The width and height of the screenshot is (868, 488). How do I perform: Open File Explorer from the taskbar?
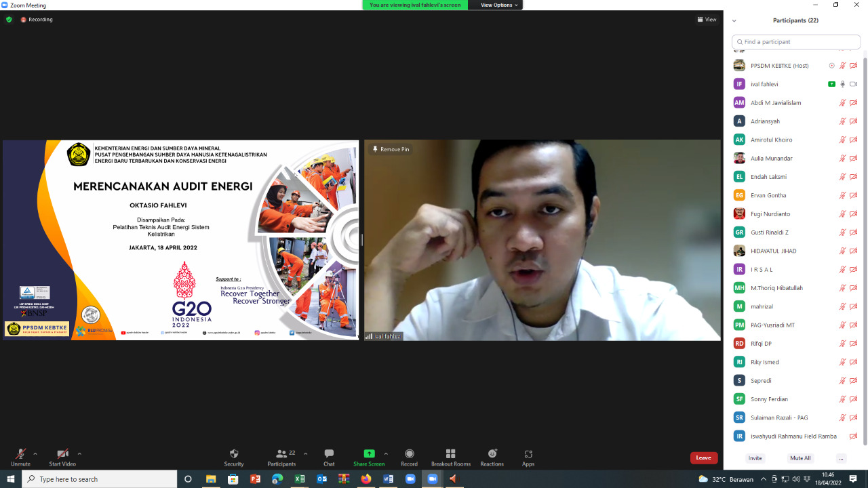[211, 479]
